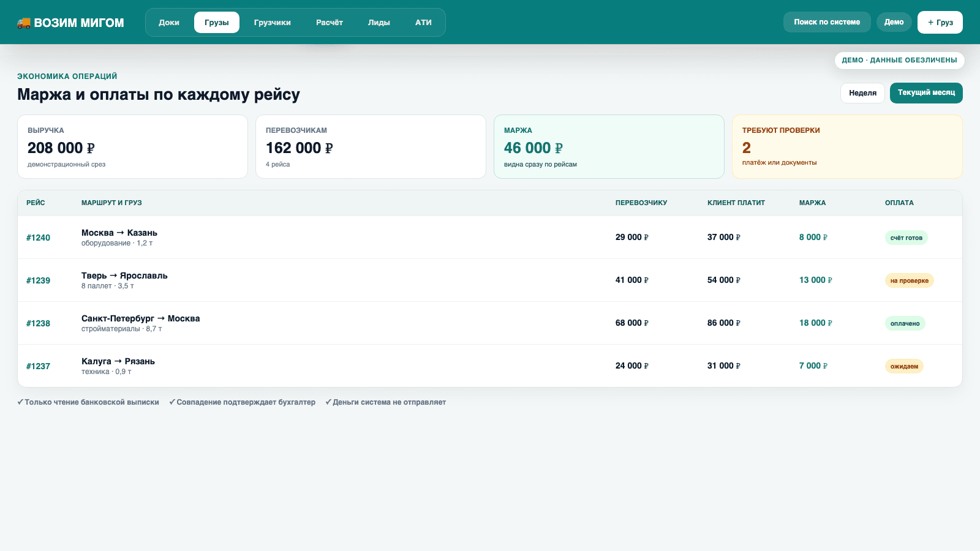
Task: Click route Санкт-Петербург → Москва
Action: (140, 318)
